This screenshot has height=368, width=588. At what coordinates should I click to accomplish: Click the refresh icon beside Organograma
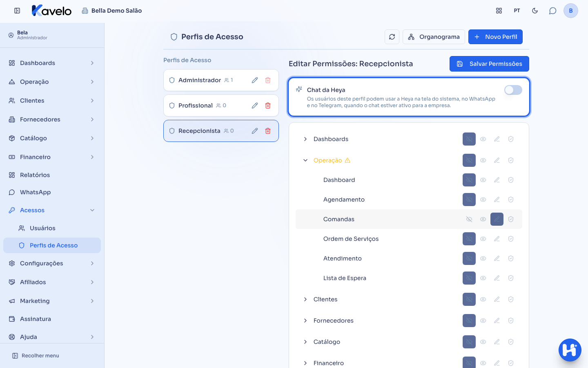(x=392, y=37)
